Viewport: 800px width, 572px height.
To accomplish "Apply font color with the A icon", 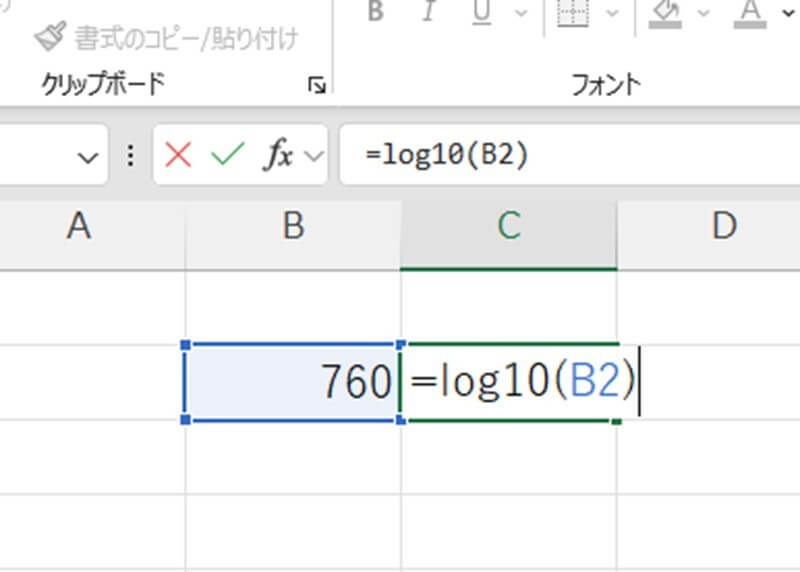I will pos(750,13).
